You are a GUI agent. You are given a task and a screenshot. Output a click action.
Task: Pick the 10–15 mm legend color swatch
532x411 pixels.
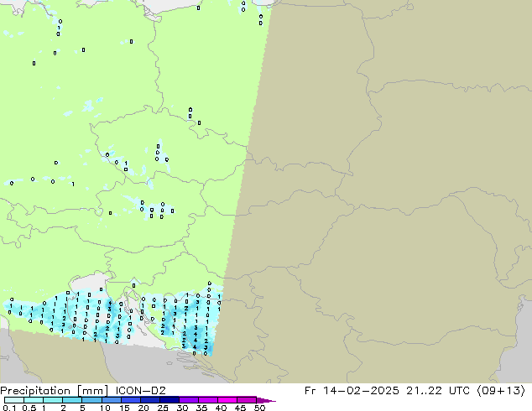click(111, 400)
